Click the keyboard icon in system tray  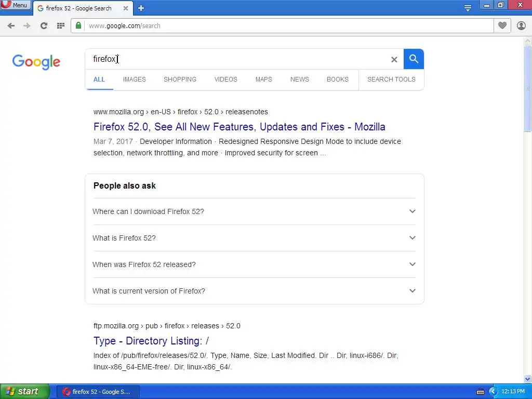pos(481,392)
